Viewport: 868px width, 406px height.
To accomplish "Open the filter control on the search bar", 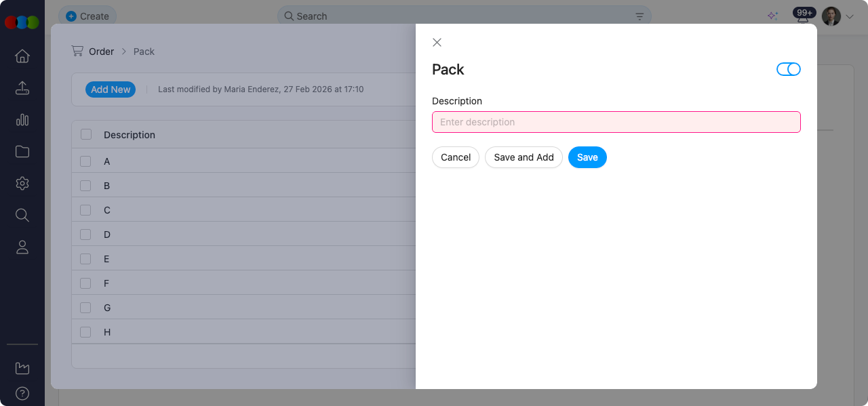I will point(639,16).
